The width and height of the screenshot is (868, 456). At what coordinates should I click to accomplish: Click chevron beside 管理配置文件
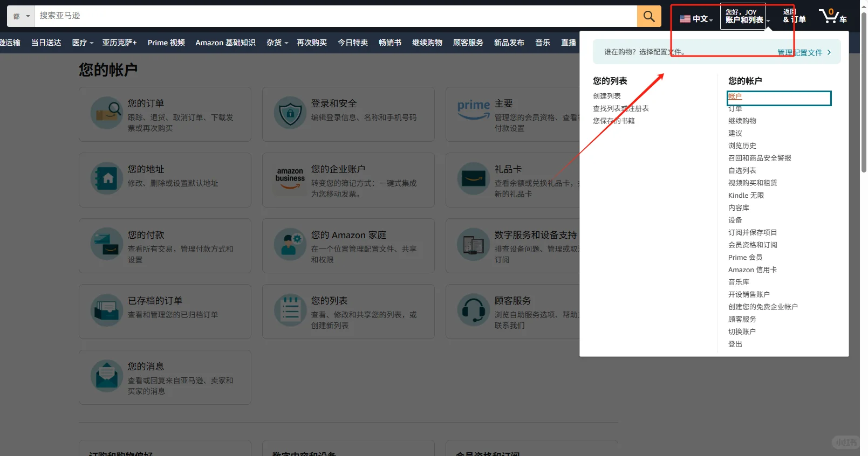[829, 52]
